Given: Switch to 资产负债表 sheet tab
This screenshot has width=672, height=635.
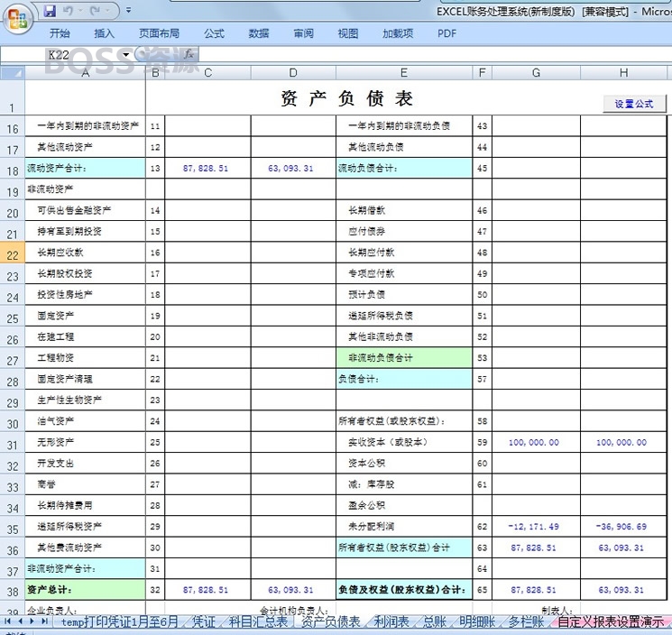Looking at the screenshot, I should click(330, 621).
